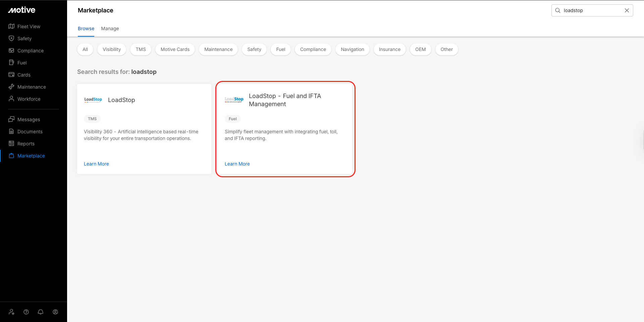644x322 pixels.
Task: Open Fleet View map icon in sidebar
Action: [x=11, y=27]
